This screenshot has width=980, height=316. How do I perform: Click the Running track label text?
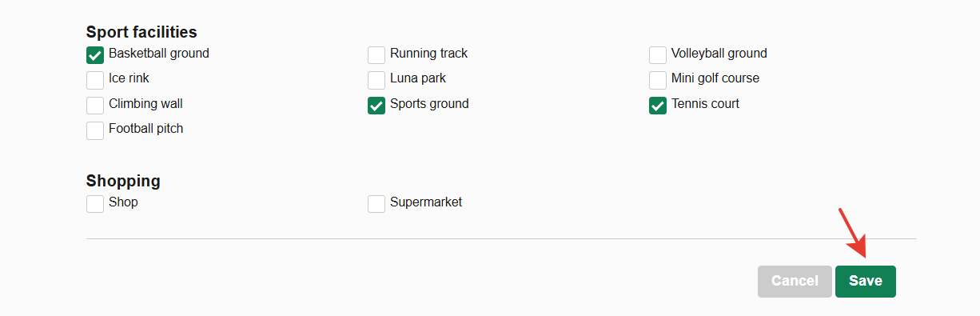[428, 54]
